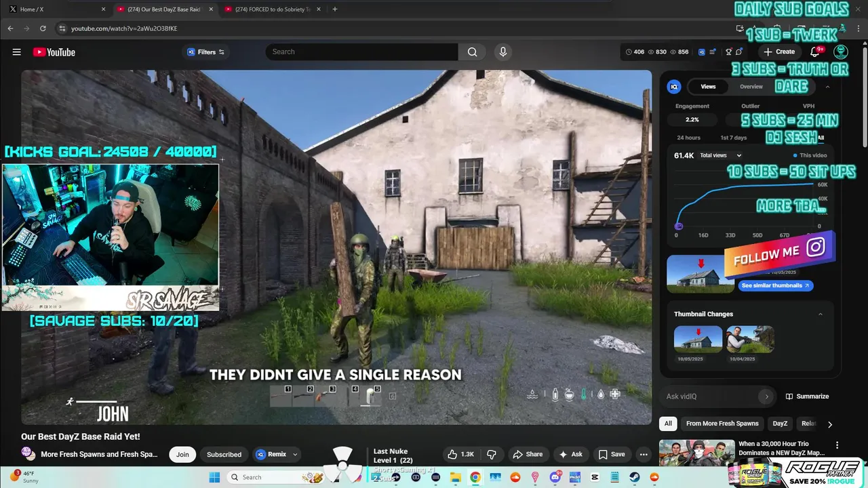Click the views chart start marker
This screenshot has width=868, height=488.
point(679,226)
